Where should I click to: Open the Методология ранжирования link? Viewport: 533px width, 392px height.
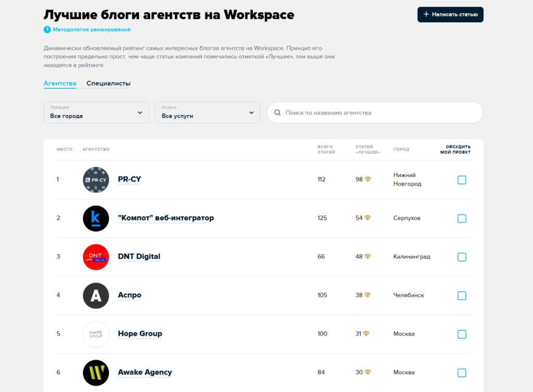click(x=92, y=30)
